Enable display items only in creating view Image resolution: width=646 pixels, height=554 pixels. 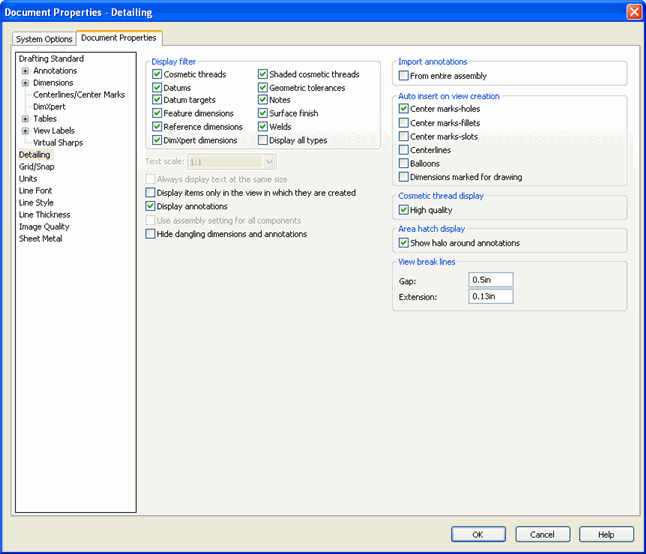150,192
